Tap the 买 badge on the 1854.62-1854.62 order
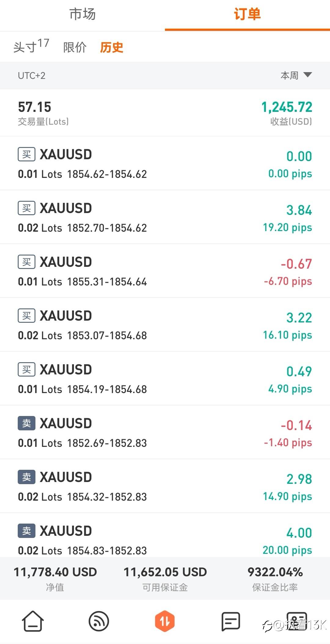330x644 pixels. [27, 154]
